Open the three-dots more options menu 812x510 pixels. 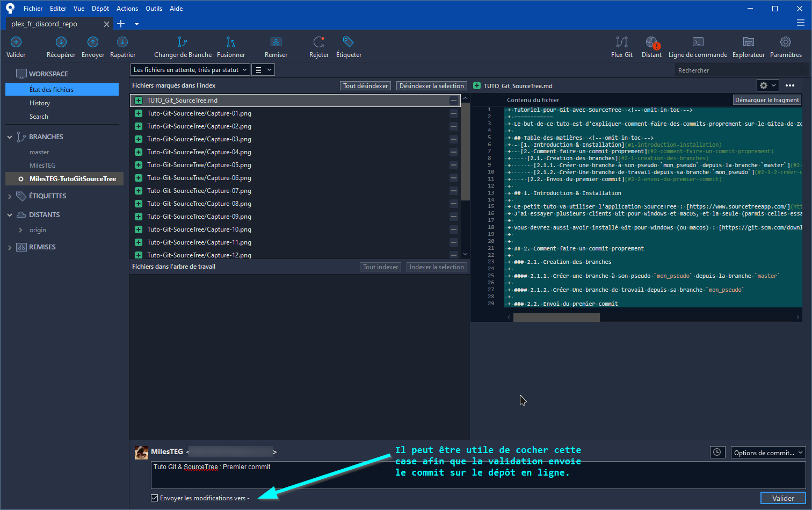(x=790, y=85)
